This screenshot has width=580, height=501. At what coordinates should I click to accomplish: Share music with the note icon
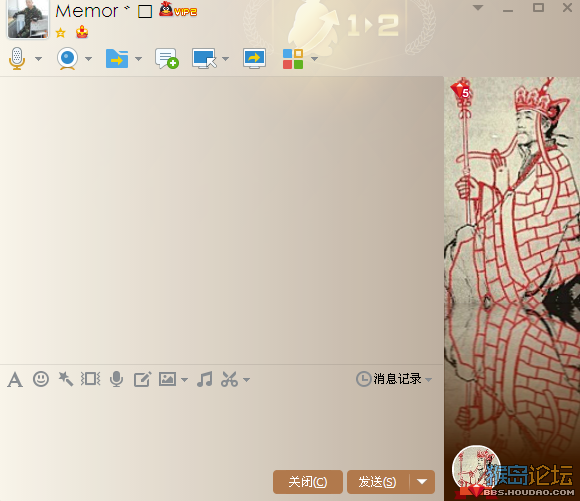click(x=205, y=379)
